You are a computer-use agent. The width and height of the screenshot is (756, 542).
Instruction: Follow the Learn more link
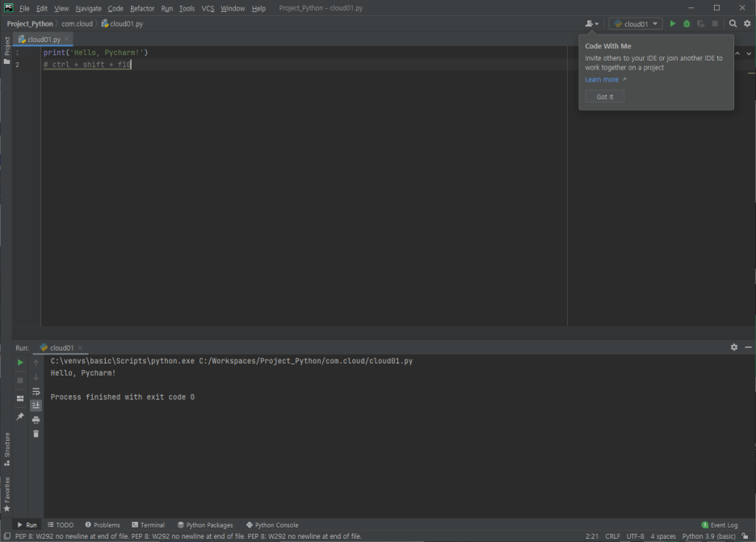coord(602,80)
